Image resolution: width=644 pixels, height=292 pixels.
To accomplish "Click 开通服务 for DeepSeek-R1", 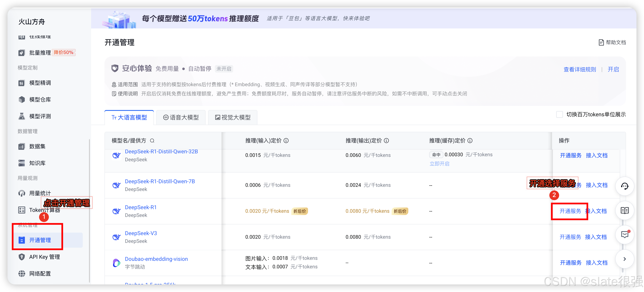I will [570, 211].
